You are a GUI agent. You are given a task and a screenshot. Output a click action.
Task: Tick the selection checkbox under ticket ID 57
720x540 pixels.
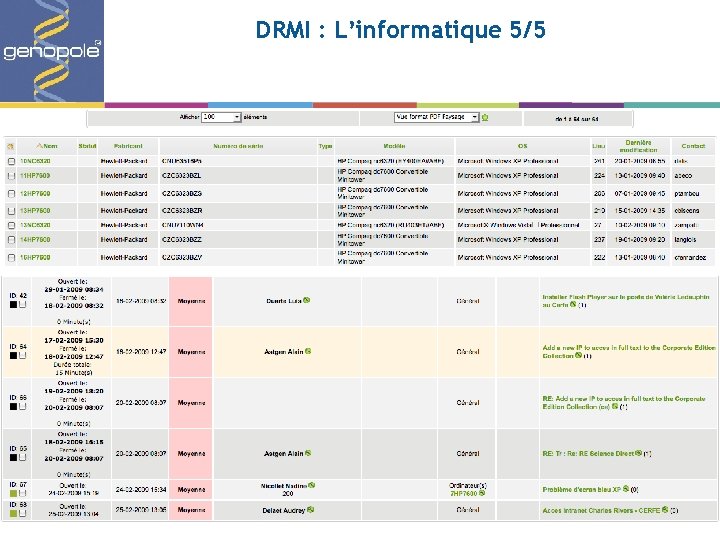[22, 493]
